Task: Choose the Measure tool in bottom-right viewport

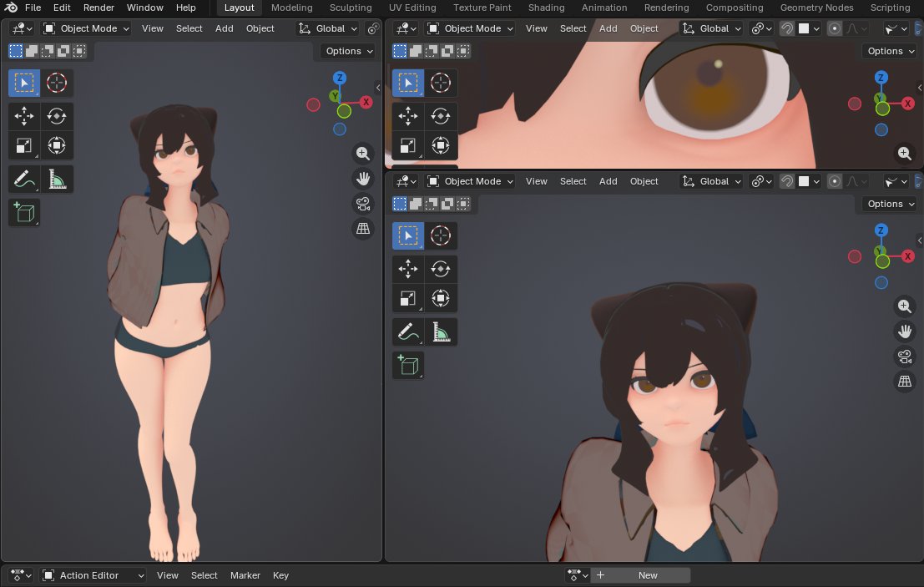Action: pos(440,331)
